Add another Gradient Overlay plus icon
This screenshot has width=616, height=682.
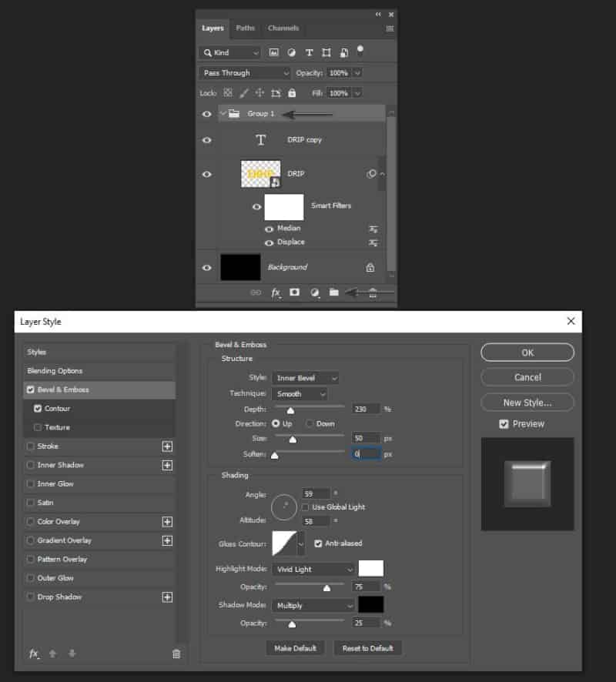tap(167, 540)
